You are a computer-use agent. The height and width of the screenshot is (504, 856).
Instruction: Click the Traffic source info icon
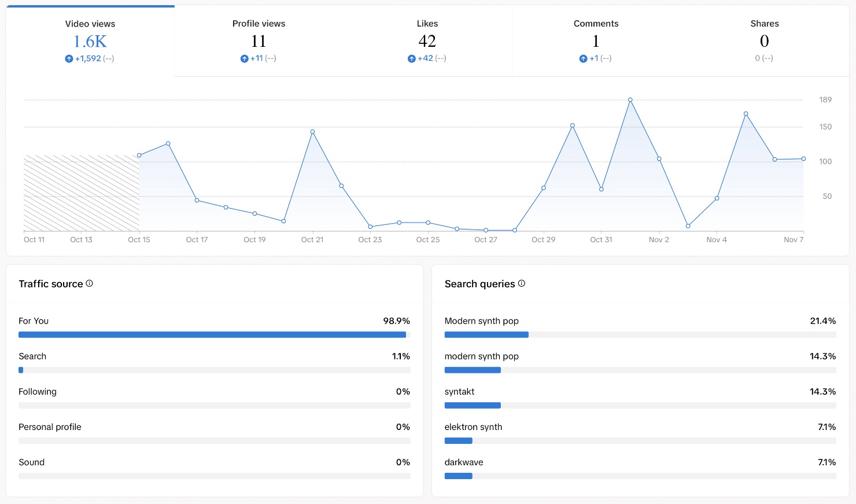click(x=89, y=283)
